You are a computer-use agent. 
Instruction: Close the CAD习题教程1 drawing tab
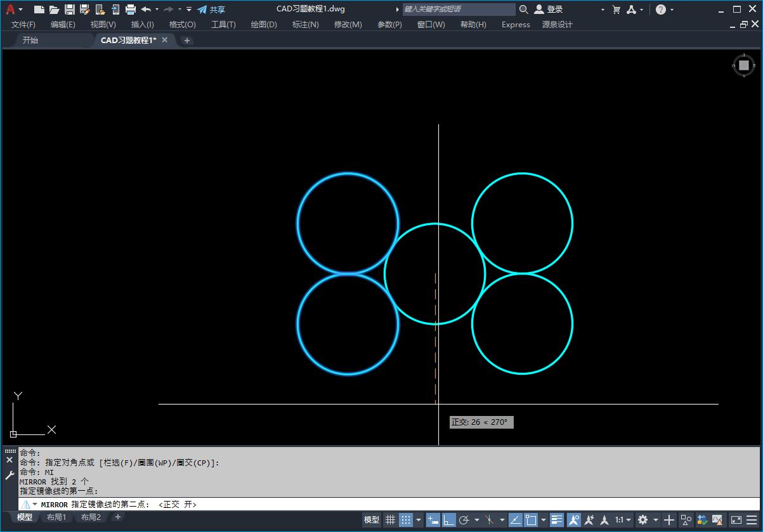pyautogui.click(x=165, y=40)
